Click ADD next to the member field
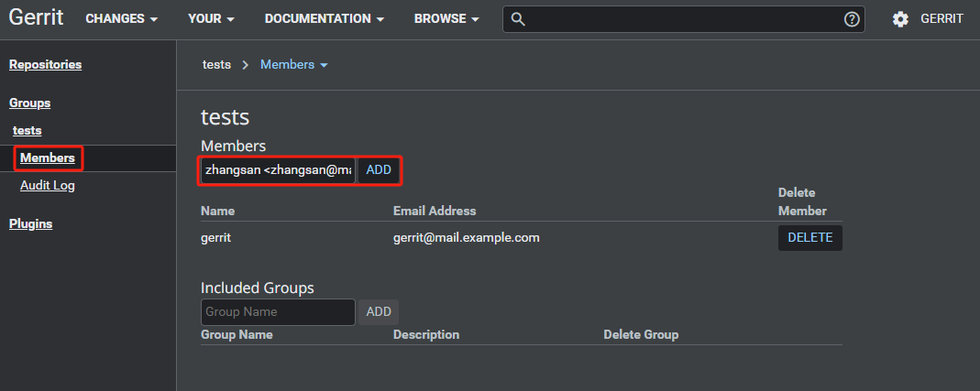980x391 pixels. tap(379, 170)
